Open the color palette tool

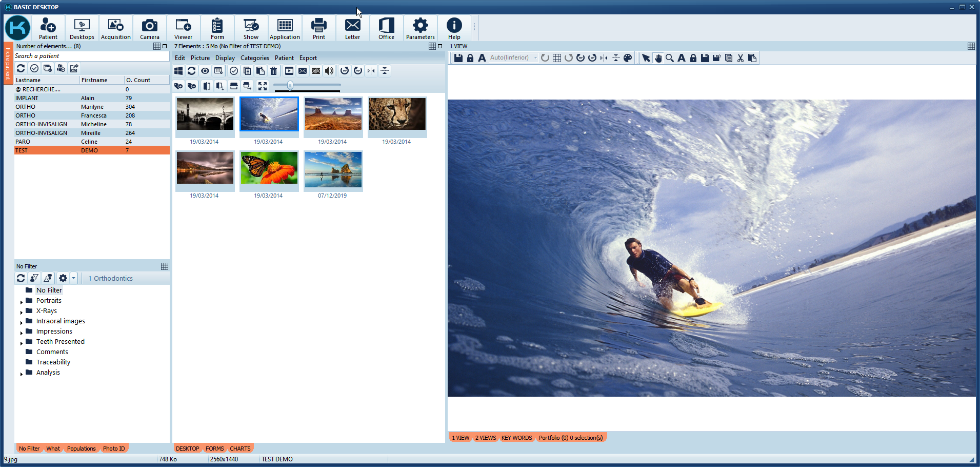point(628,58)
